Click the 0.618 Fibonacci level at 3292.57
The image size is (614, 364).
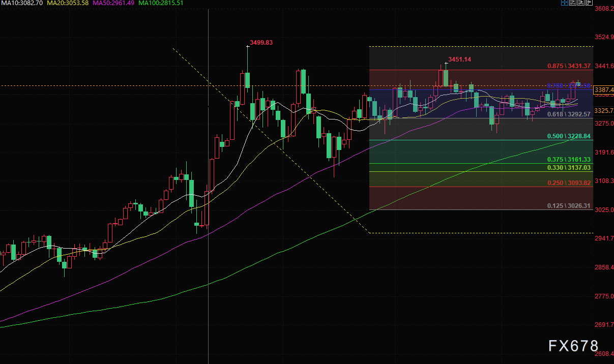click(569, 114)
